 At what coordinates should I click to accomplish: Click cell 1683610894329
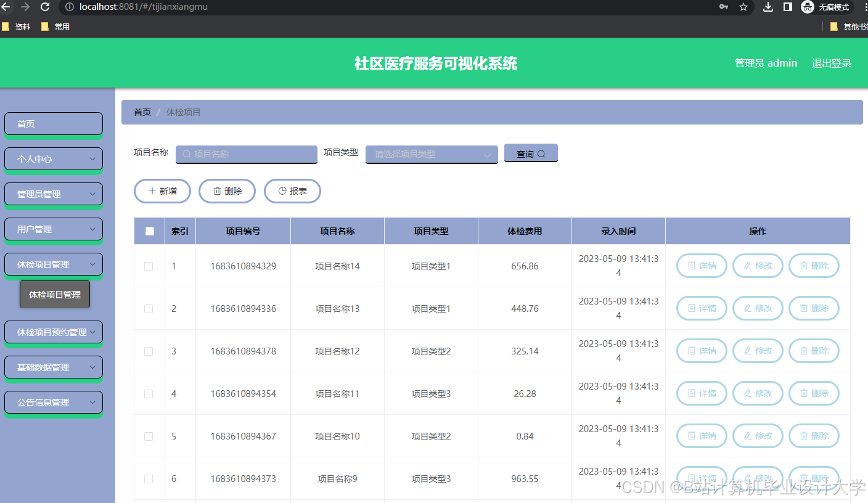click(x=243, y=266)
